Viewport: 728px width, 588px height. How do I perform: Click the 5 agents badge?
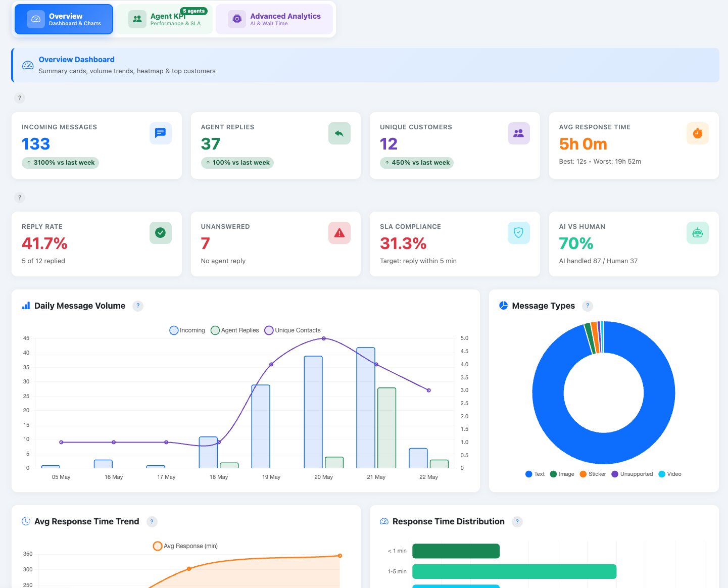(x=194, y=11)
